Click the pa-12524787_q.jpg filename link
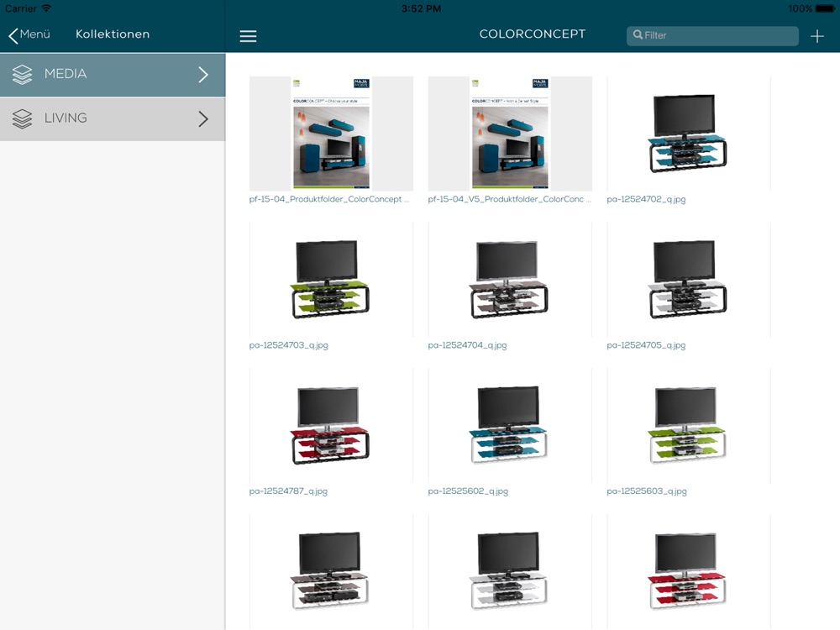 point(288,491)
